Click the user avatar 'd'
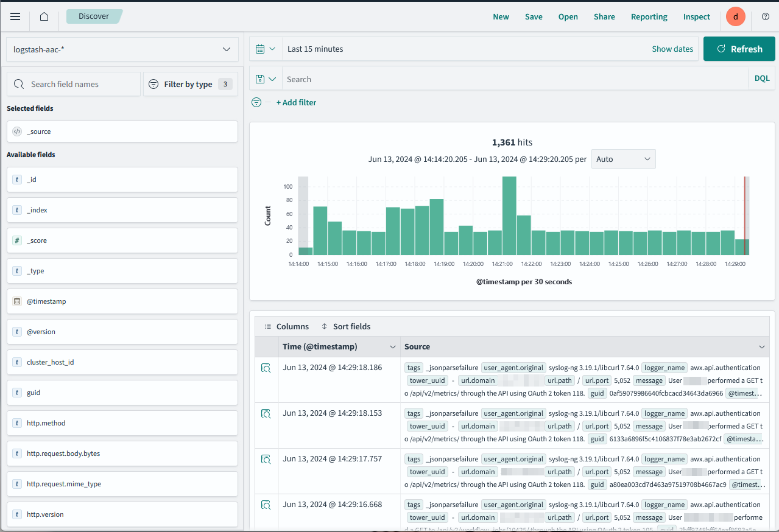 (x=736, y=16)
